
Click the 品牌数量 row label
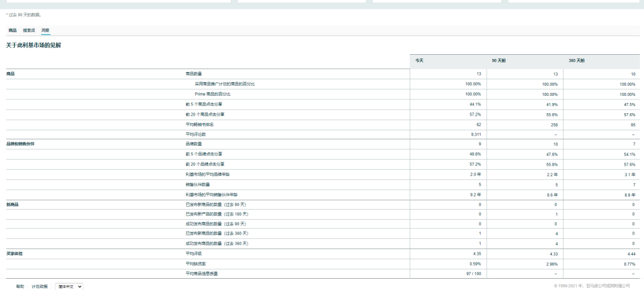tap(194, 144)
